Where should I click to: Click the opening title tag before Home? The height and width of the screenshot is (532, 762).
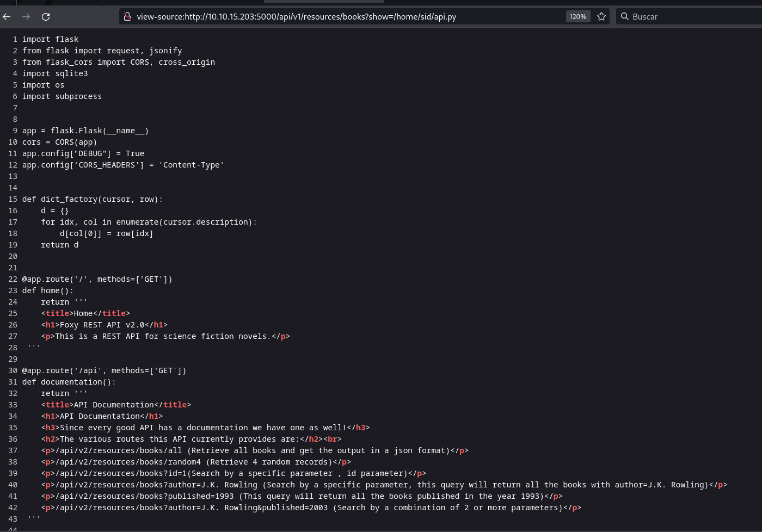click(x=57, y=314)
